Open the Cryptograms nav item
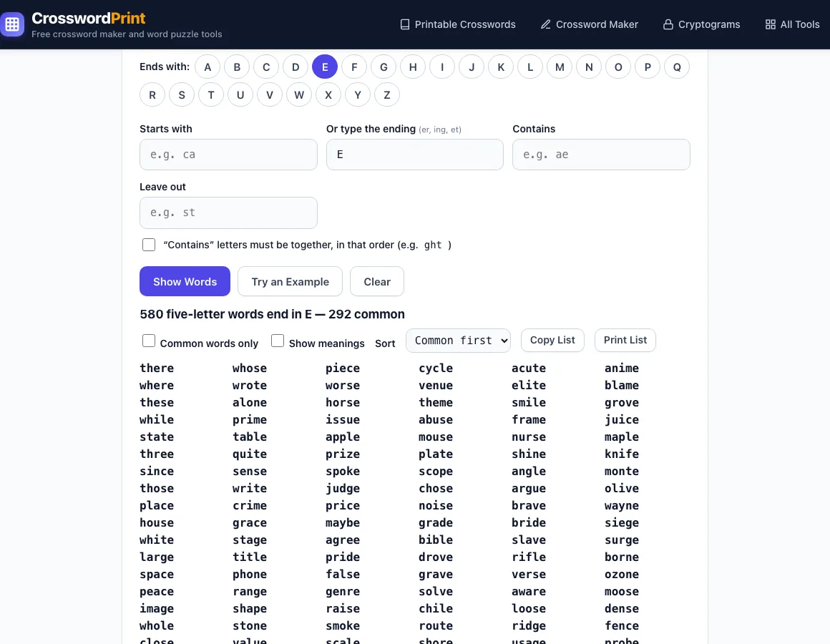Screen dimensions: 830x644 coord(702,24)
